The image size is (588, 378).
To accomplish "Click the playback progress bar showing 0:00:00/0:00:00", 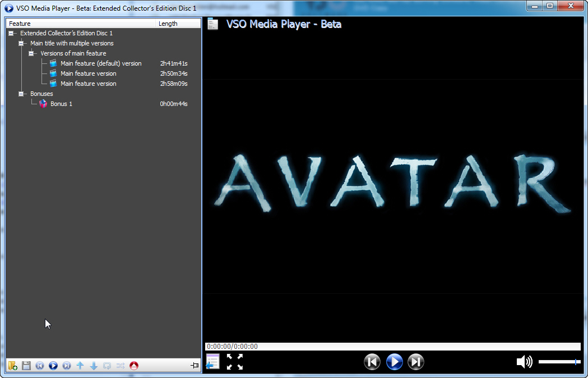I will [392, 347].
